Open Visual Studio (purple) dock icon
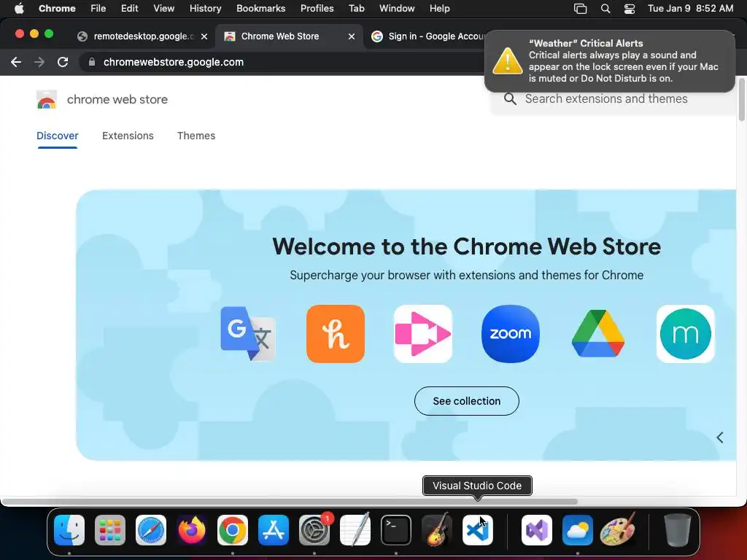The image size is (747, 560). (537, 530)
